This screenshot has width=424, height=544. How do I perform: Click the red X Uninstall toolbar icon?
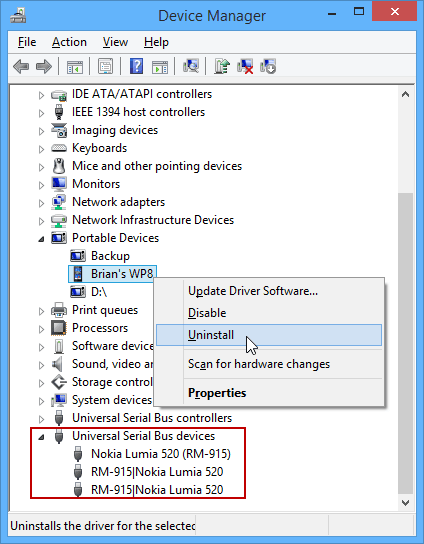[245, 66]
